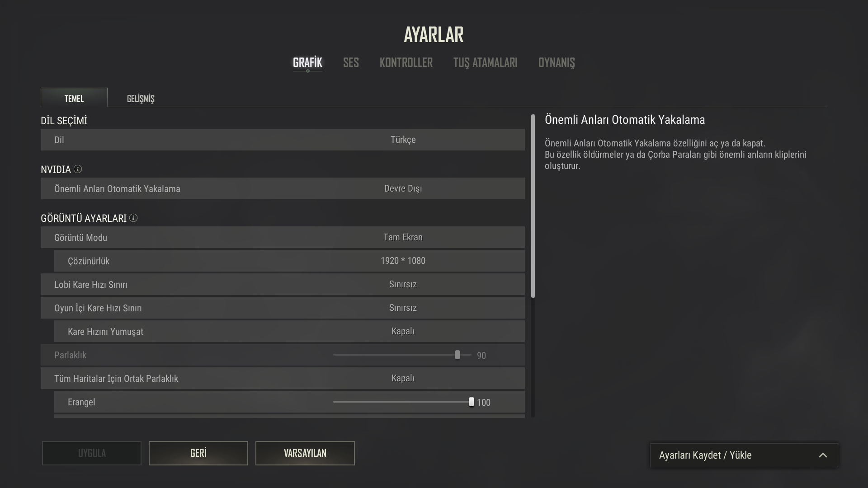Open the Görüntü Modu dropdown
868x488 pixels.
click(402, 237)
